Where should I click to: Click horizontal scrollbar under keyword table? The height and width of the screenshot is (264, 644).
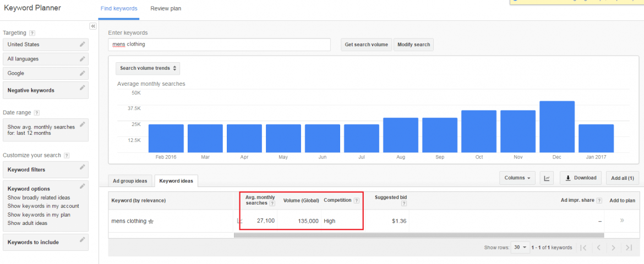pyautogui.click(x=419, y=235)
